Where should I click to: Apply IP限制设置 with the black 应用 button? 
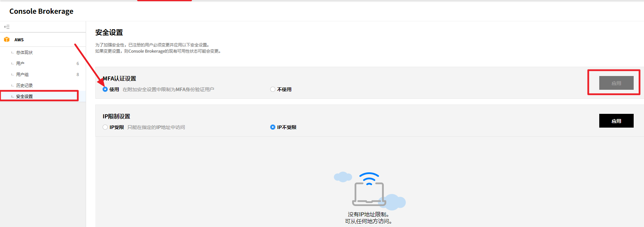616,121
